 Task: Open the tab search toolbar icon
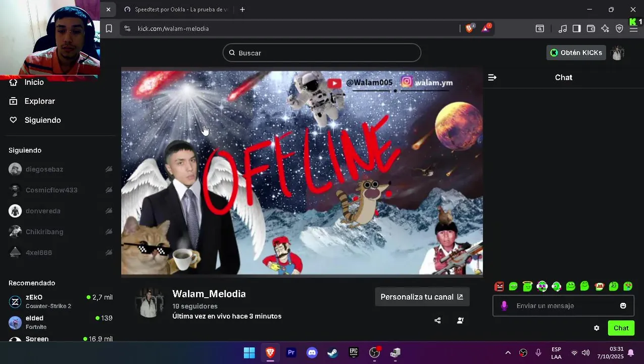click(540, 29)
